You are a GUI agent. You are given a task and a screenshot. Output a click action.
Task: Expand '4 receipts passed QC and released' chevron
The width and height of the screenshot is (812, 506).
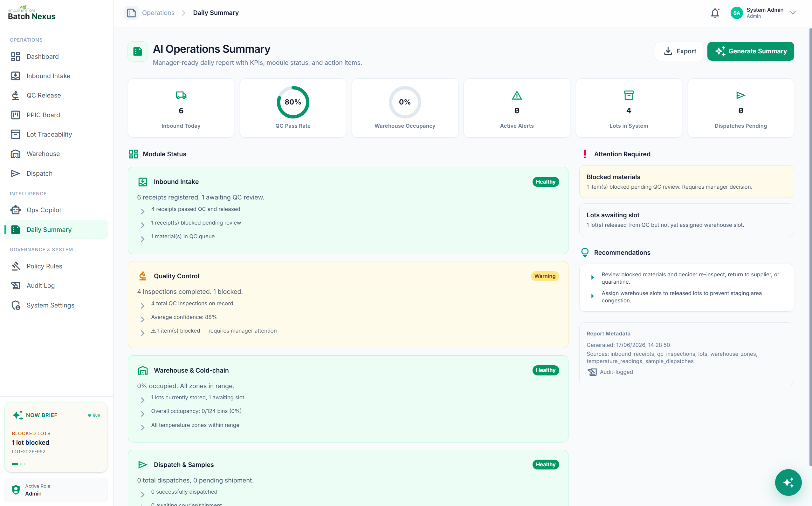143,212
